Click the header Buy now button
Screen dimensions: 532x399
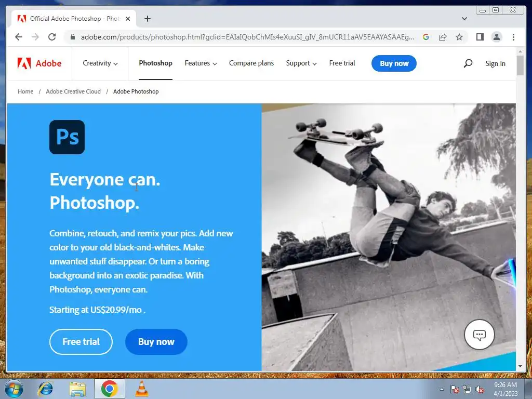click(x=394, y=63)
